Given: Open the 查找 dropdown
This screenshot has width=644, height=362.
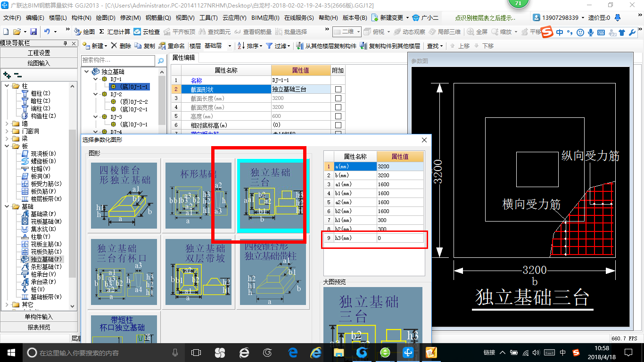Looking at the screenshot, I should pyautogui.click(x=435, y=46).
